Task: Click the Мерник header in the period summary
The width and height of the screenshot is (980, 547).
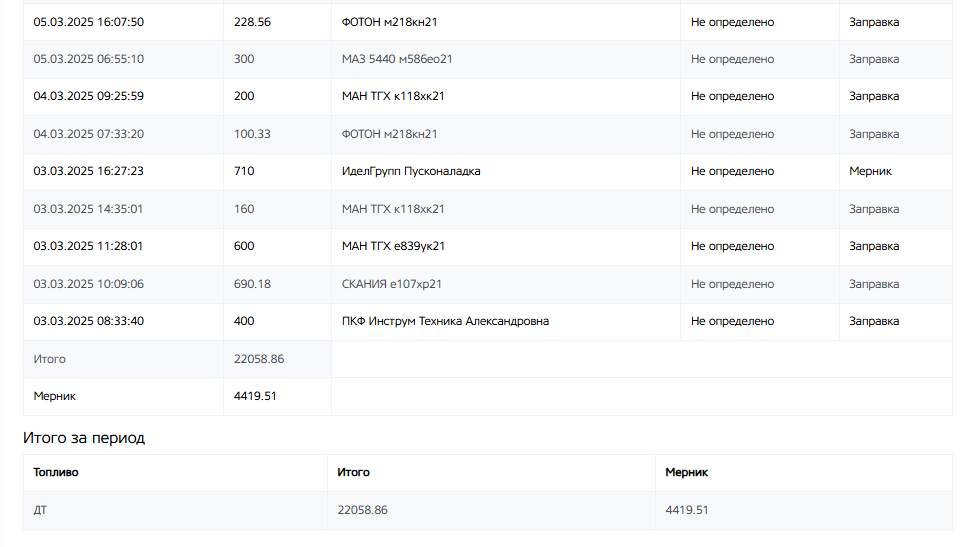Action: (x=686, y=472)
